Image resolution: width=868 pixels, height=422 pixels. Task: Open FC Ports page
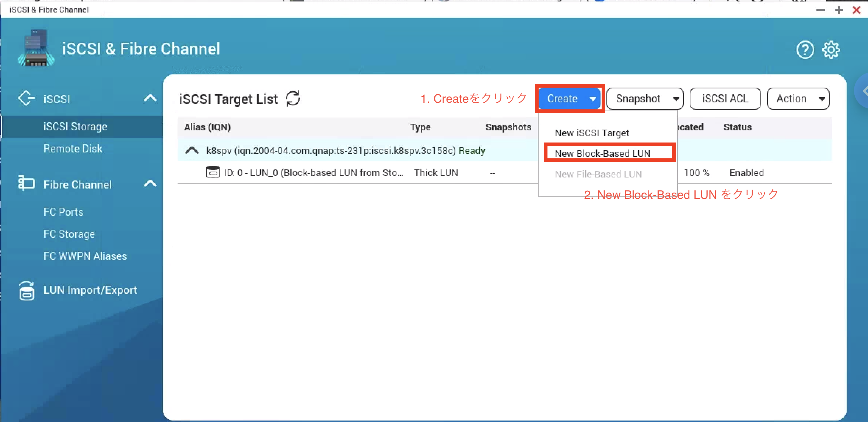(63, 212)
